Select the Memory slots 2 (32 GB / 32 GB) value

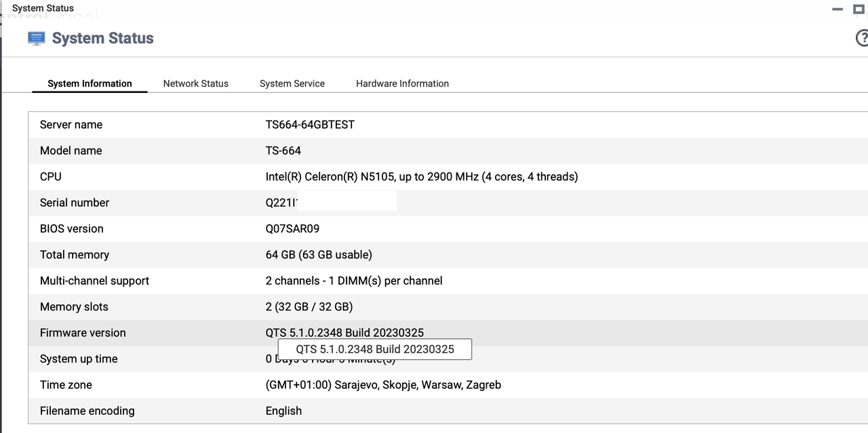pos(309,307)
